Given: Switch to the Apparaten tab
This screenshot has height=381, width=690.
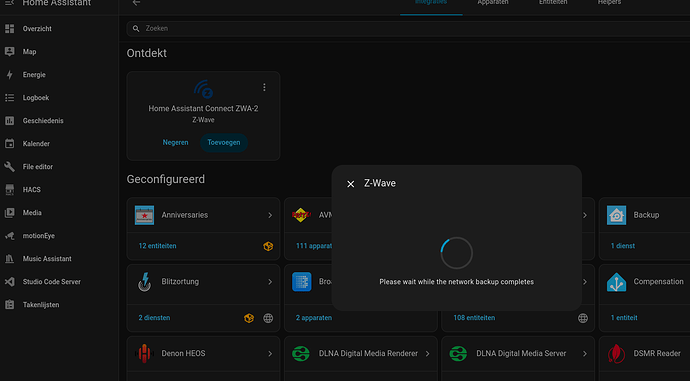Looking at the screenshot, I should [493, 3].
